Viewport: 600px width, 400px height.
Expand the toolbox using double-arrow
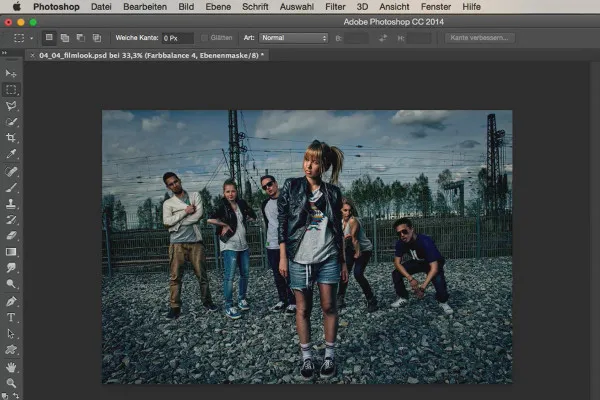point(4,53)
